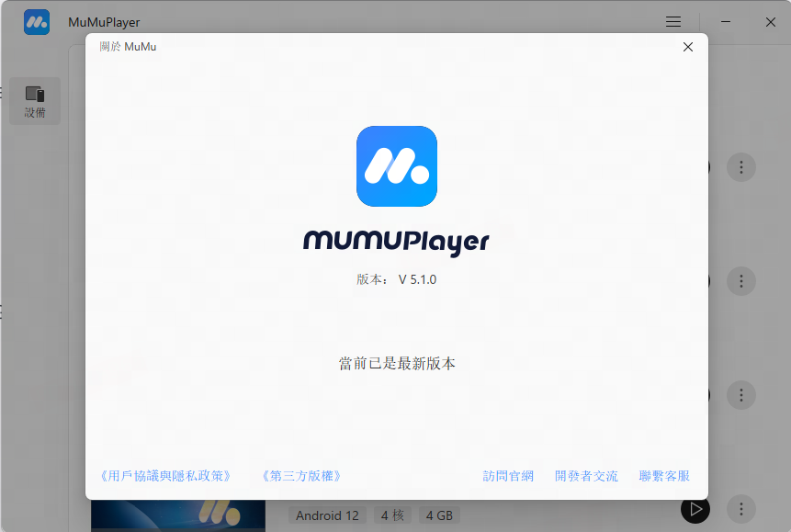Click 當前已是最新版本 status text
The width and height of the screenshot is (791, 532).
397,364
